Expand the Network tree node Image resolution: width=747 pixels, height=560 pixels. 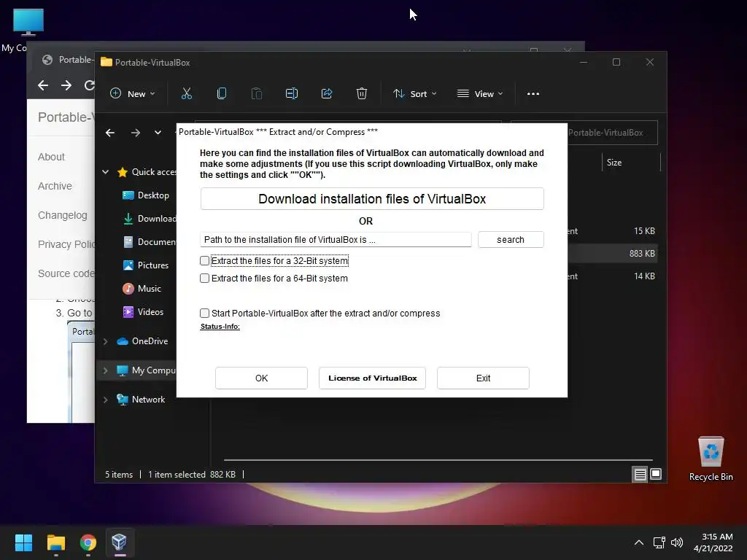click(x=105, y=400)
